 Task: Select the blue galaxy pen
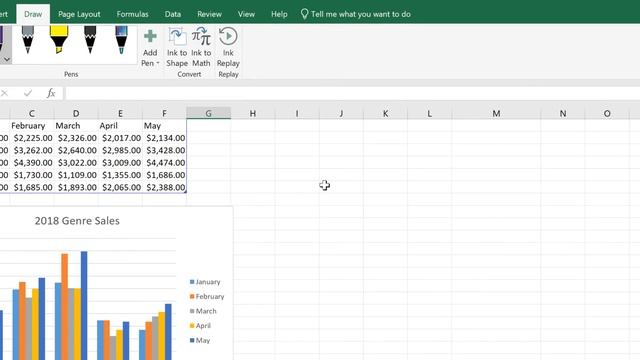121,40
